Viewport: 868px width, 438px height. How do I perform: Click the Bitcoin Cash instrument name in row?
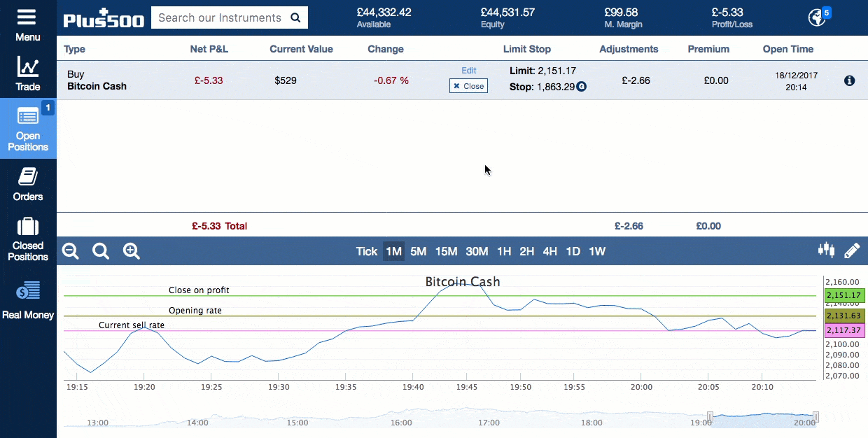(97, 86)
